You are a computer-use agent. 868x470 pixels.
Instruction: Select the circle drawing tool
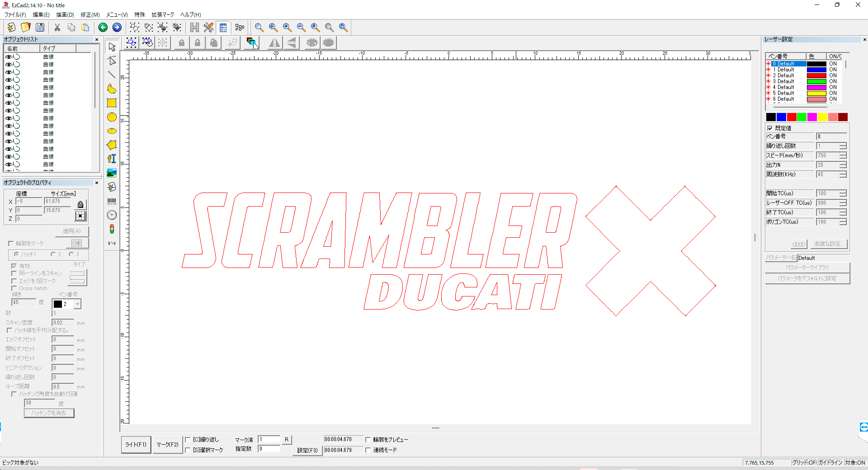point(112,117)
